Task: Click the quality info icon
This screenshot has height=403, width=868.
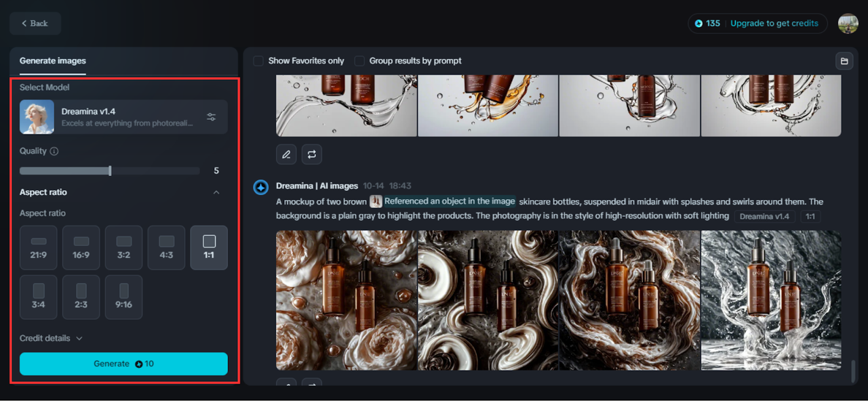Action: [54, 150]
